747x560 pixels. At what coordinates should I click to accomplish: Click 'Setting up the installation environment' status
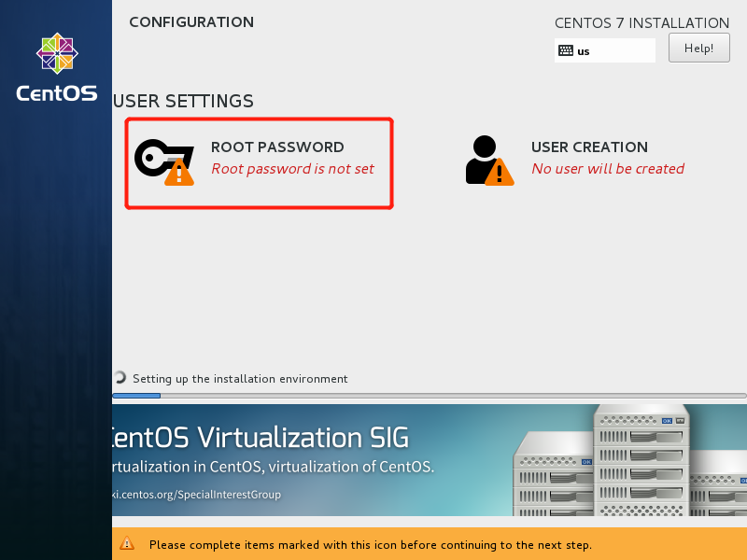click(240, 379)
